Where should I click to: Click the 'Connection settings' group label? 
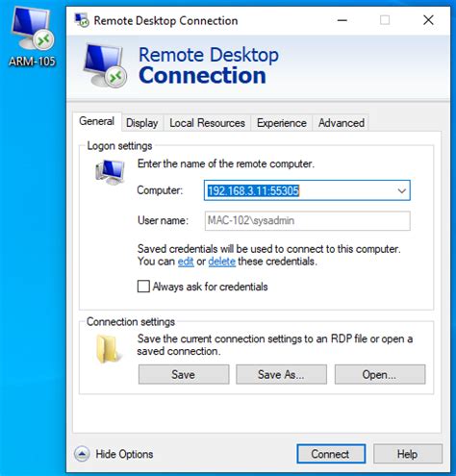tap(131, 321)
